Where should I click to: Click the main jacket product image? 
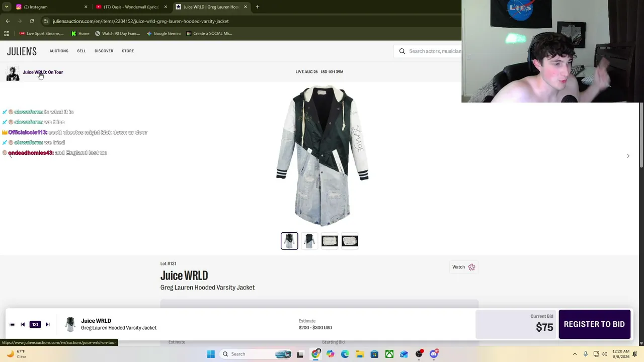pos(322,156)
